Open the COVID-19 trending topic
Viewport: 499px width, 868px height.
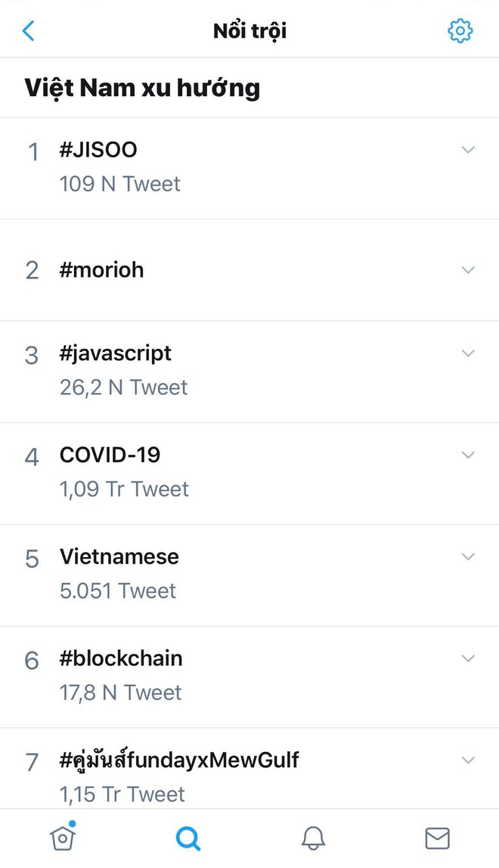click(x=110, y=455)
